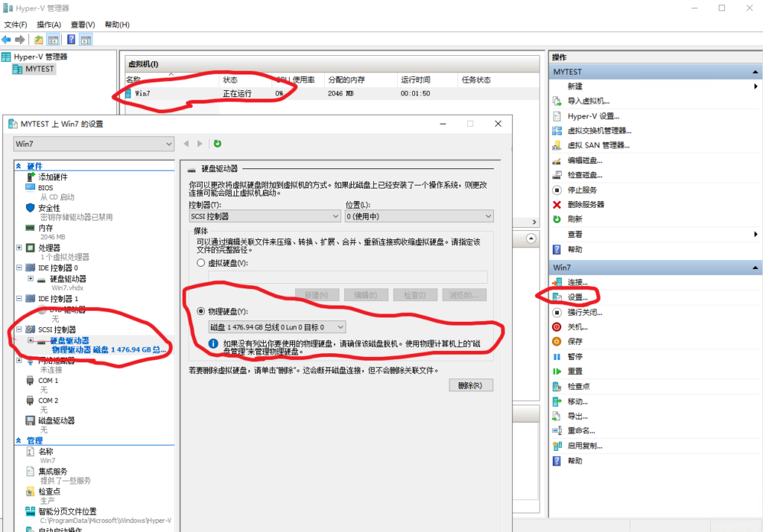Click the back arrow in Hyper-V Manager toolbar
763x532 pixels.
pyautogui.click(x=6, y=40)
